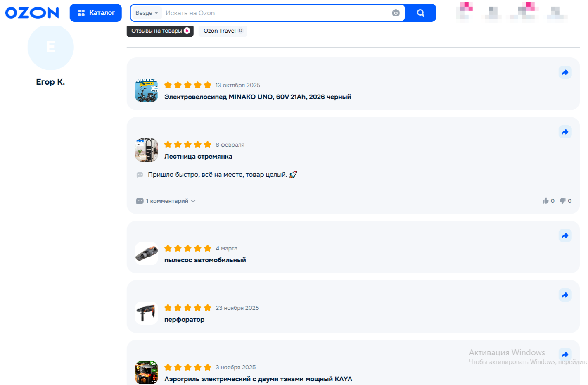Switch to Ozon Travel tab

pyautogui.click(x=223, y=31)
